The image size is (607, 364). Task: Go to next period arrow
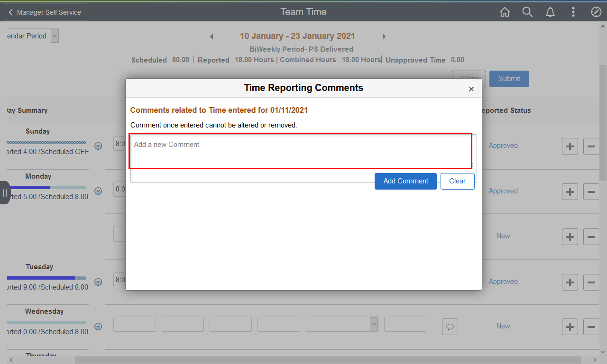pyautogui.click(x=384, y=36)
